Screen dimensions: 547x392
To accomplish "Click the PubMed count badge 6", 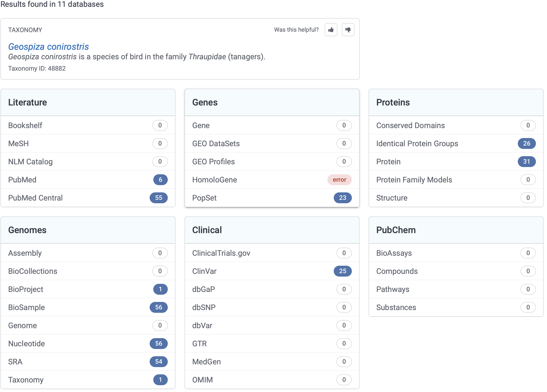I will [x=160, y=180].
